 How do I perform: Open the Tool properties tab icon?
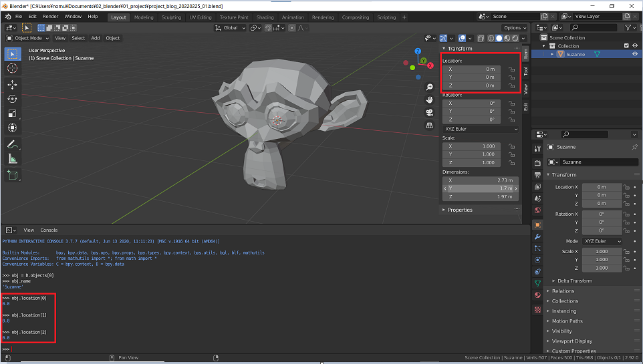click(537, 149)
